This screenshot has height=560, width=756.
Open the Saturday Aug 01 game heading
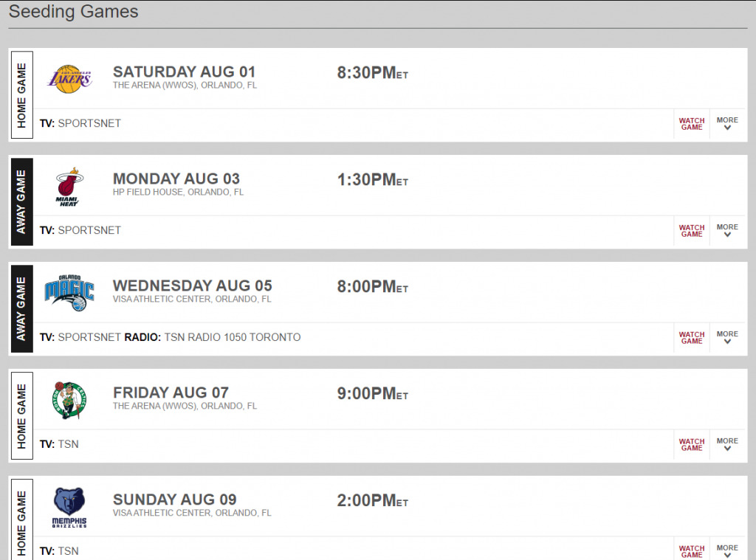[184, 72]
